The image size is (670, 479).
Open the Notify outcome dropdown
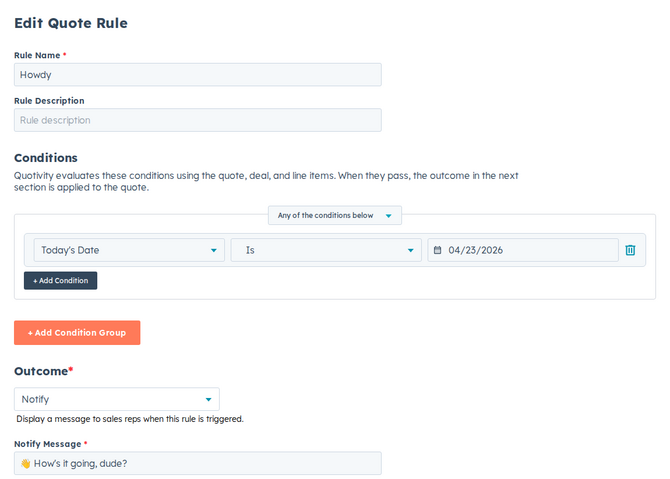(x=117, y=399)
